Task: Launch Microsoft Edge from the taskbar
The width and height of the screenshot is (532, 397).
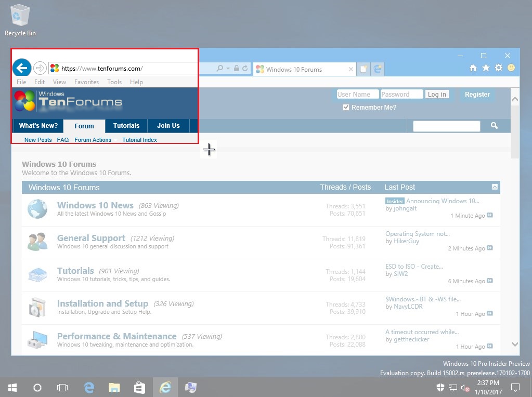Action: pyautogui.click(x=89, y=388)
